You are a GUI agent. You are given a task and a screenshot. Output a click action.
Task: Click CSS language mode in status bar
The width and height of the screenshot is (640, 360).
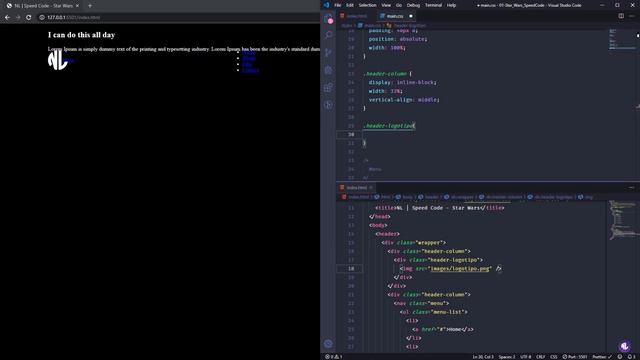tap(553, 357)
